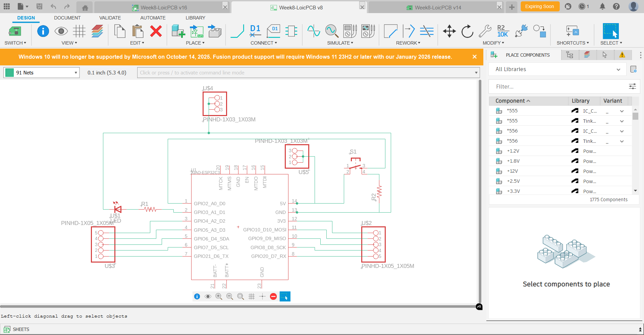
Task: Open the layers stack icon in toolbar
Action: coord(97,32)
